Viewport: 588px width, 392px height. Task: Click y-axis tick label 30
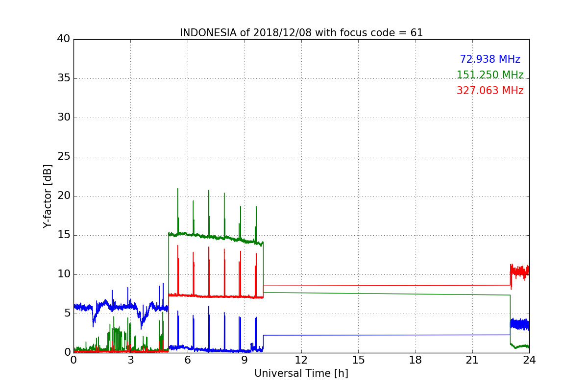64,118
